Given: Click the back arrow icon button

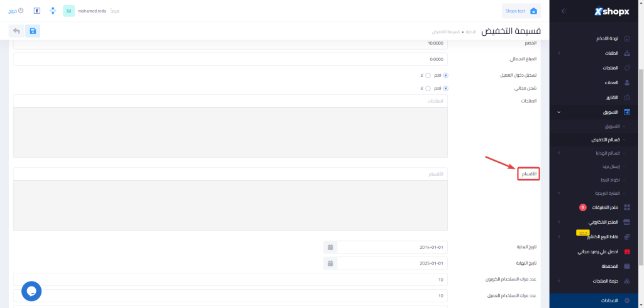Looking at the screenshot, I should click(16, 31).
